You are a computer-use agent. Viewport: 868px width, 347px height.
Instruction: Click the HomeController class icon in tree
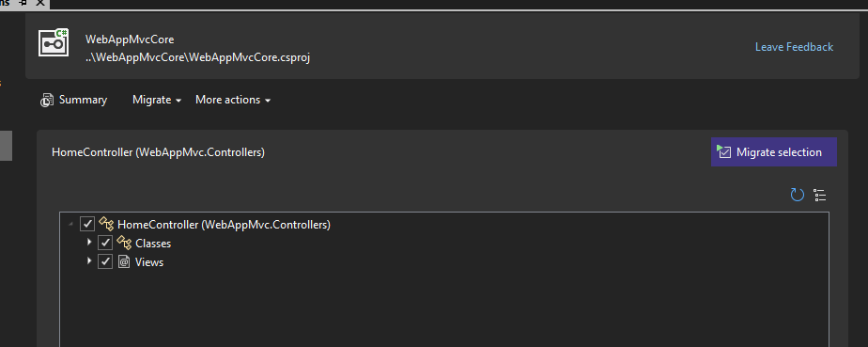(x=106, y=225)
